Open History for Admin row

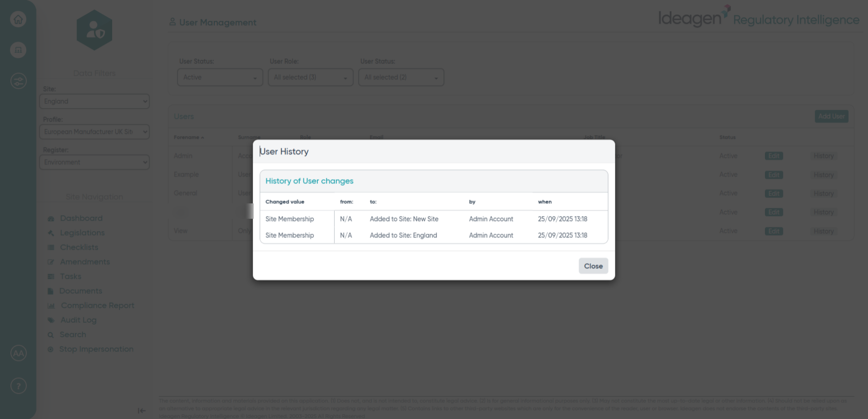pyautogui.click(x=824, y=156)
